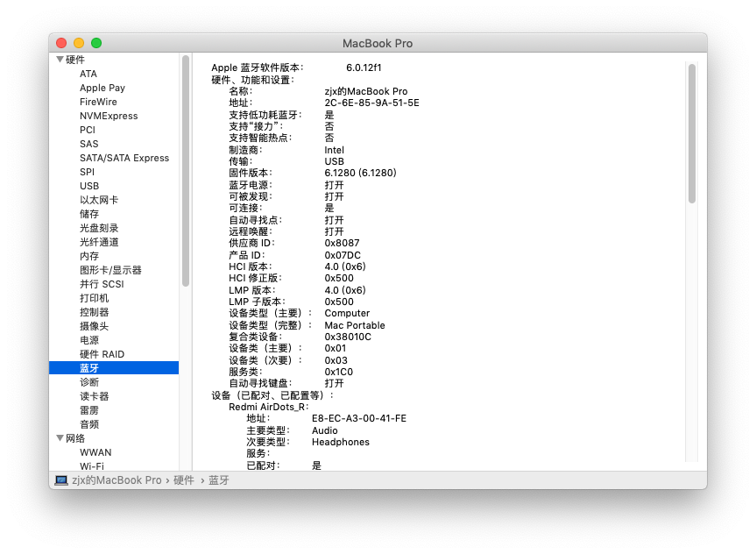Minimize window with the yellow button

pyautogui.click(x=79, y=43)
